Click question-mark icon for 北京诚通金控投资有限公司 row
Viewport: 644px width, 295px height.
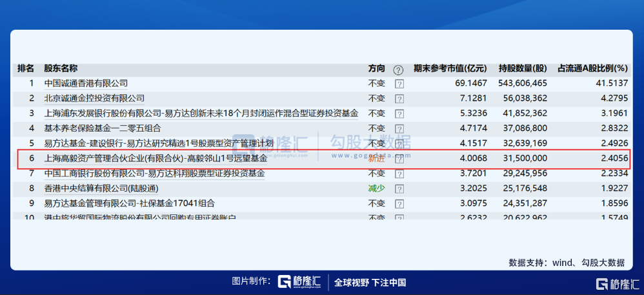pyautogui.click(x=399, y=99)
